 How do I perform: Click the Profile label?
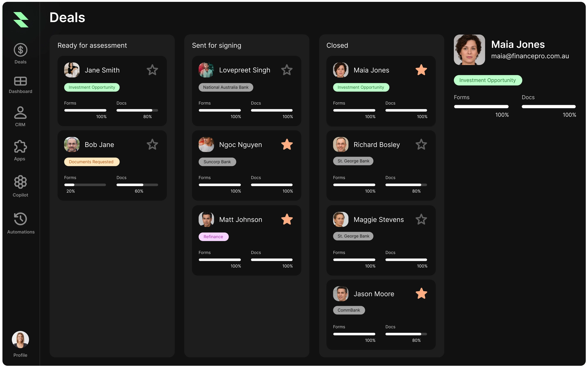20,355
